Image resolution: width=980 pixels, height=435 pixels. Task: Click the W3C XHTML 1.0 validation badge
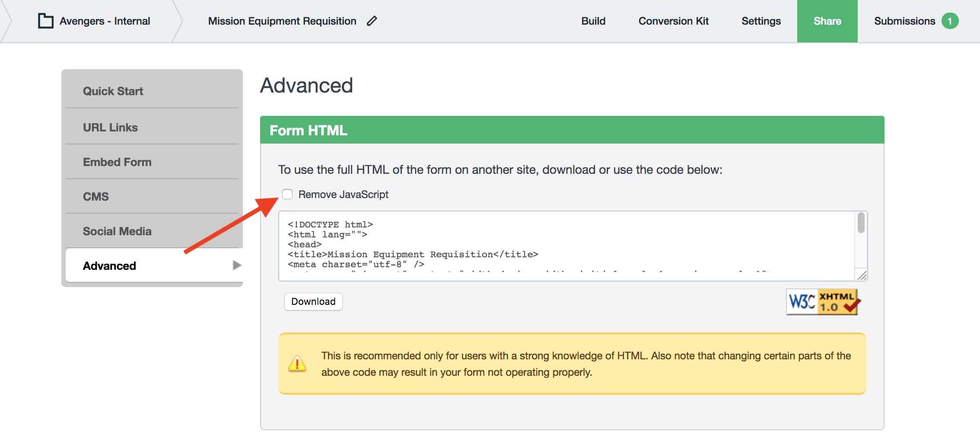(x=822, y=302)
